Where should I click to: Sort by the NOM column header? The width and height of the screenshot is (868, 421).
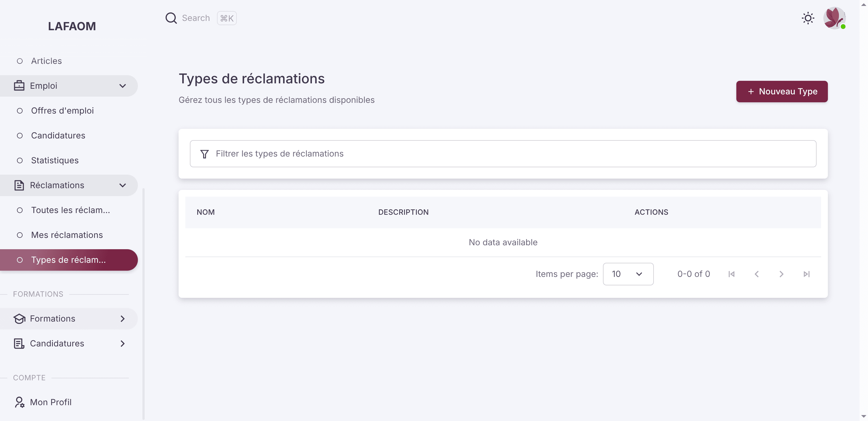(x=205, y=212)
